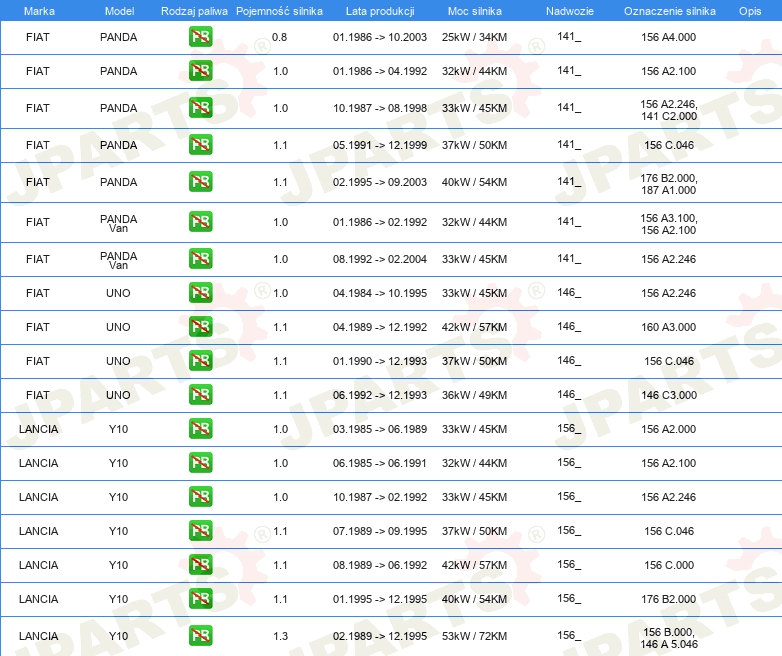Select engine code 156 C.000

(x=669, y=565)
